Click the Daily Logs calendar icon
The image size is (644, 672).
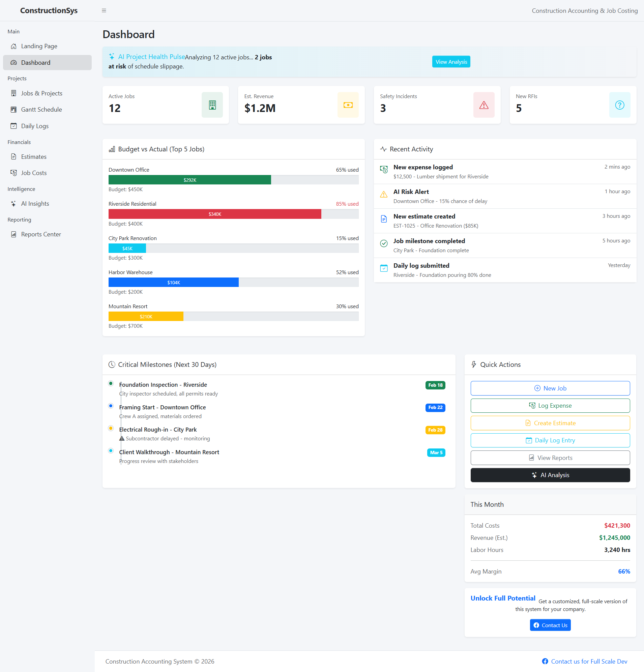pyautogui.click(x=14, y=126)
